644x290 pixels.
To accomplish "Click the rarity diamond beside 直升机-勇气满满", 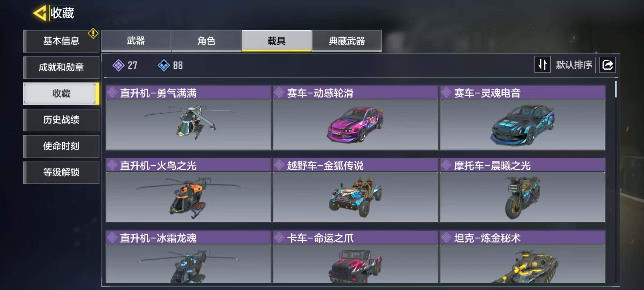I will click(x=112, y=93).
